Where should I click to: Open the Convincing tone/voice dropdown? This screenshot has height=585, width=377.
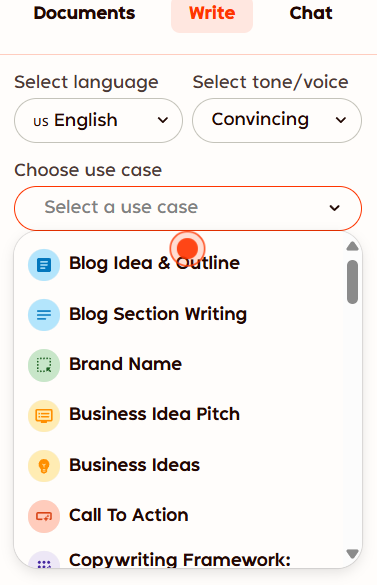coord(277,121)
